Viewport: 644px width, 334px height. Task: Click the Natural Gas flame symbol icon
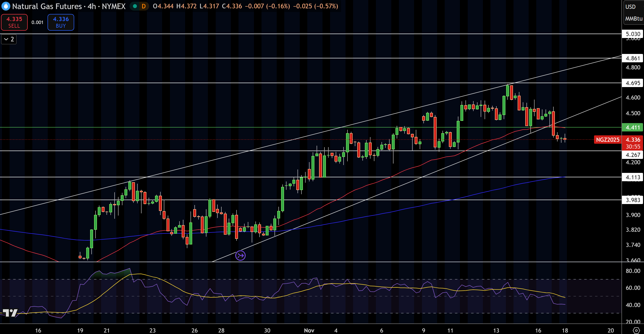pyautogui.click(x=6, y=6)
